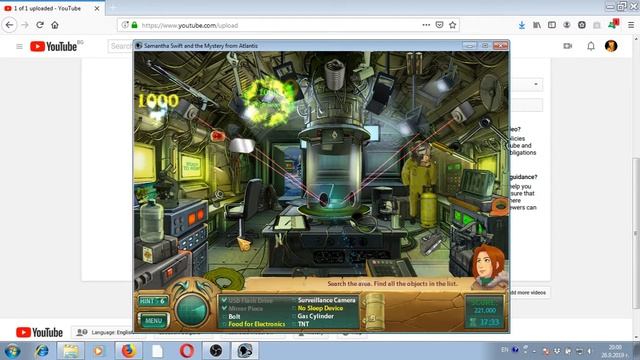The width and height of the screenshot is (640, 360).
Task: Click the green radar scanner dial
Action: tap(191, 309)
